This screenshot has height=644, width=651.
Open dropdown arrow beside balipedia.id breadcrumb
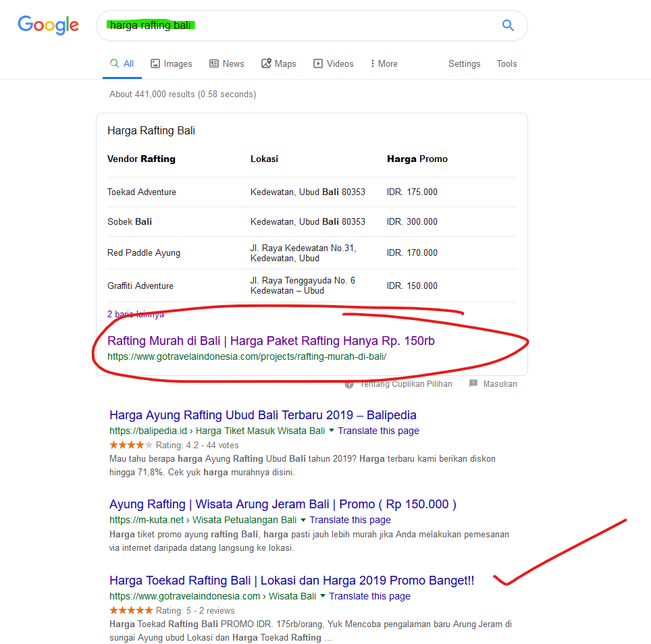tap(332, 430)
